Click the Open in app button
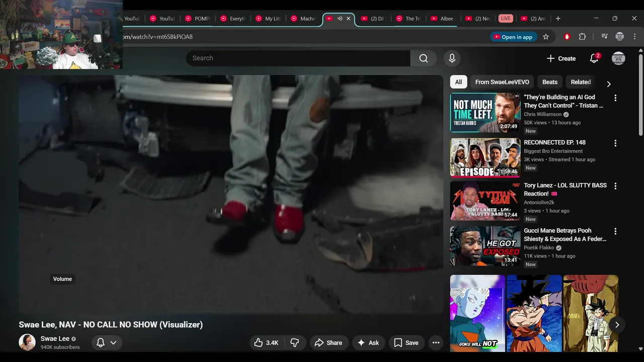644x362 pixels. coord(513,37)
